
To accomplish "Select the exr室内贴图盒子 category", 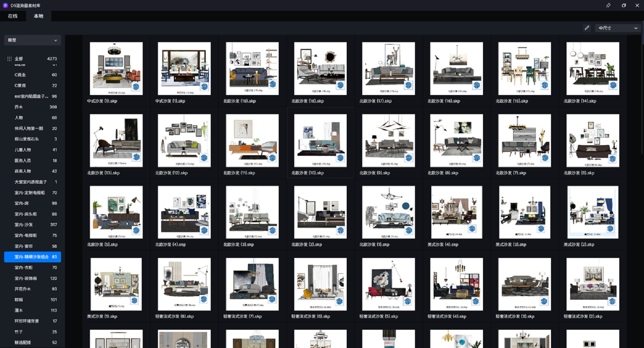I will 33,96.
